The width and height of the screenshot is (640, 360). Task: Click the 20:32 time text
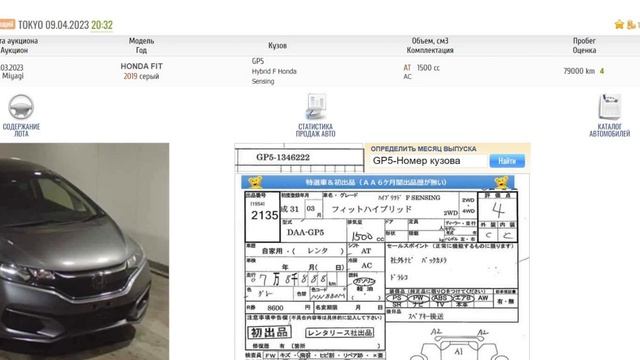[102, 25]
